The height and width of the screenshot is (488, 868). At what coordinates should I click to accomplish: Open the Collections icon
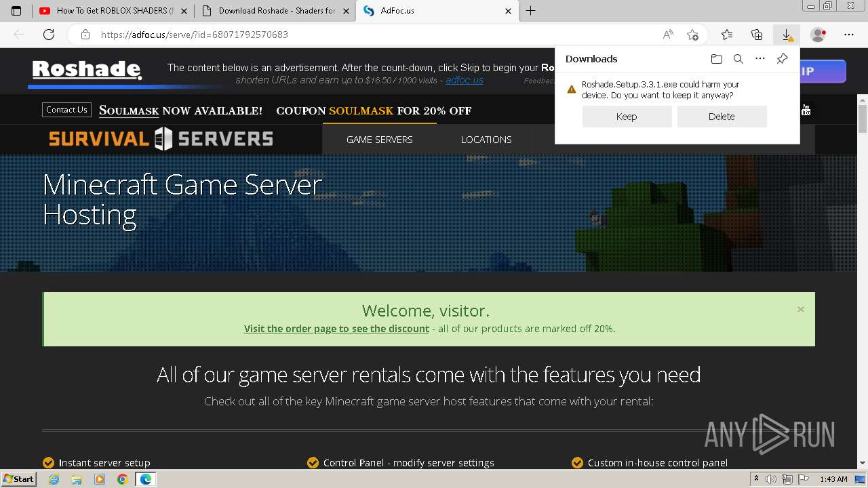(757, 35)
